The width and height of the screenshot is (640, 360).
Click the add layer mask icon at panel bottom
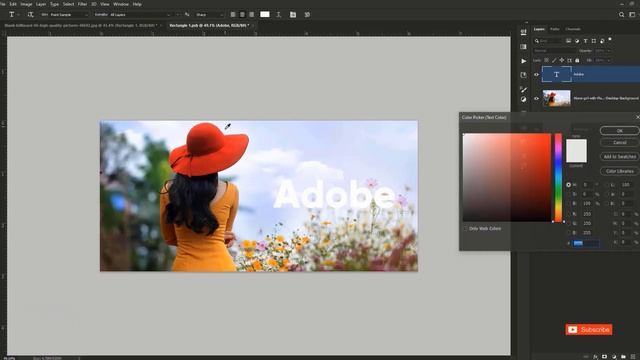tap(604, 357)
